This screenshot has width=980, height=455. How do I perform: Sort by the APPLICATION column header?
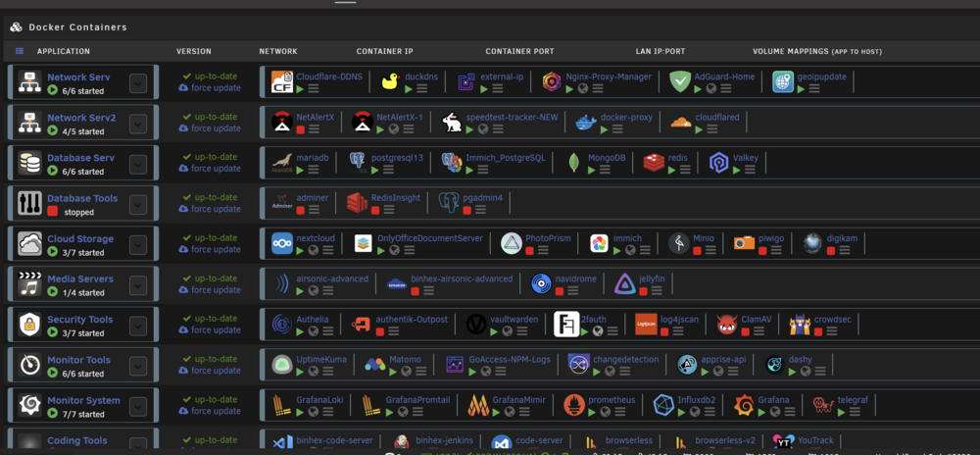point(63,51)
